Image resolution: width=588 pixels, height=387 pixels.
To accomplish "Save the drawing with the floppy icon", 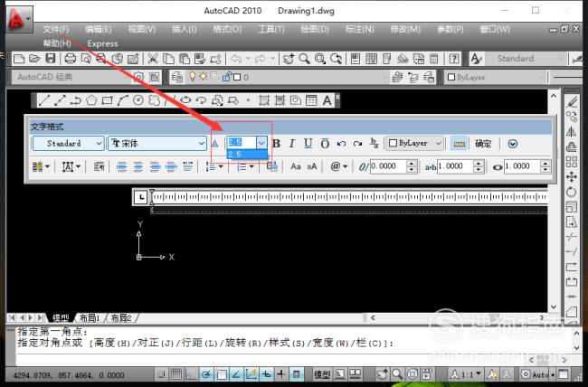I will pos(51,59).
